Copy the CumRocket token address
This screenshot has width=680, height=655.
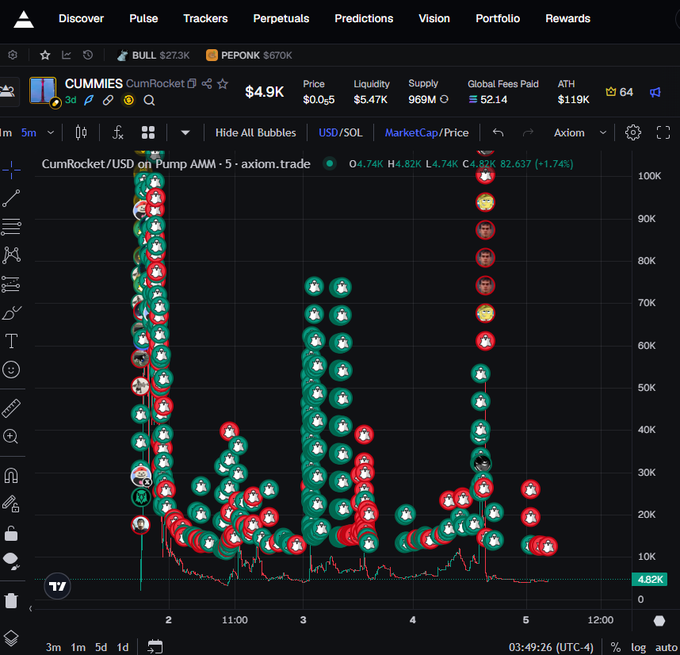(192, 84)
